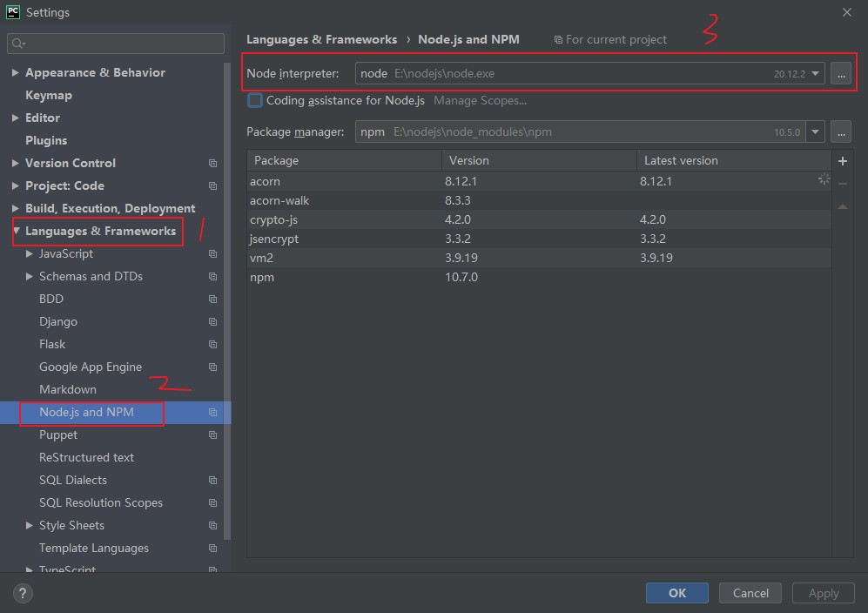Click the add package plus icon
The image size is (868, 613).
coord(843,161)
